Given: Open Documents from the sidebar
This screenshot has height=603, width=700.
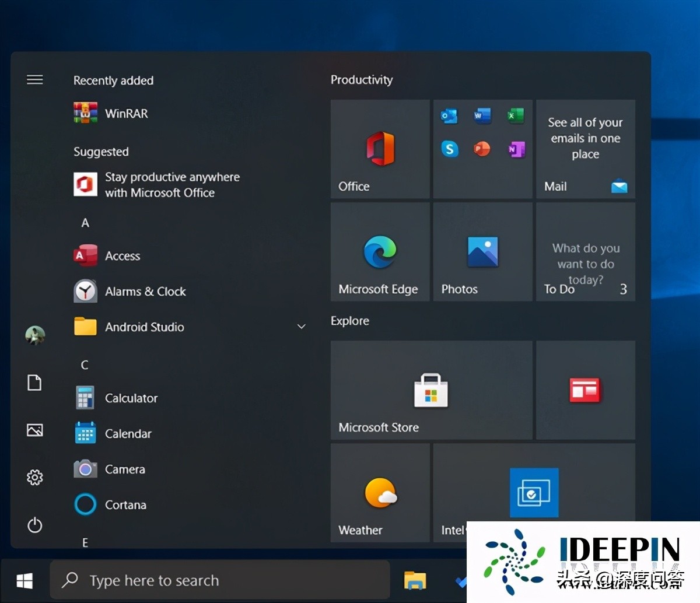Looking at the screenshot, I should point(35,383).
